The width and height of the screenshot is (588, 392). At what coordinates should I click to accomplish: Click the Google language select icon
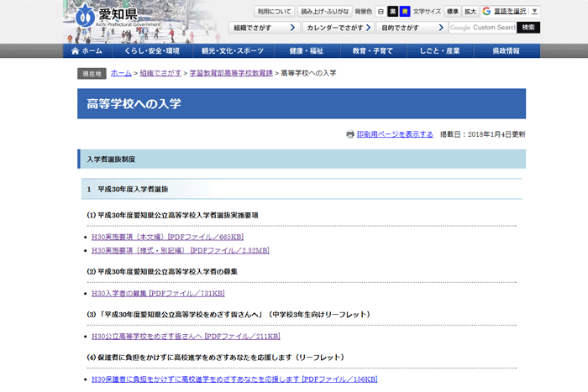click(486, 12)
